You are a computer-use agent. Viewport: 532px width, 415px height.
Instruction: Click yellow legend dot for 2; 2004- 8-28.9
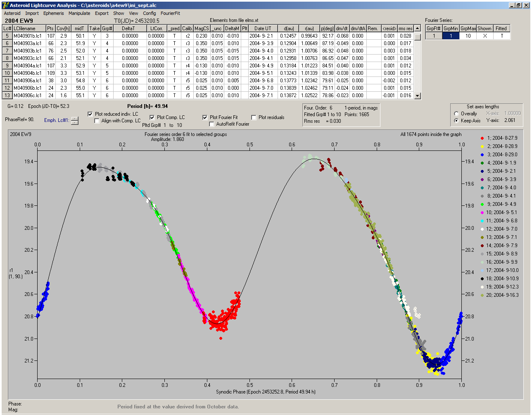pos(482,146)
